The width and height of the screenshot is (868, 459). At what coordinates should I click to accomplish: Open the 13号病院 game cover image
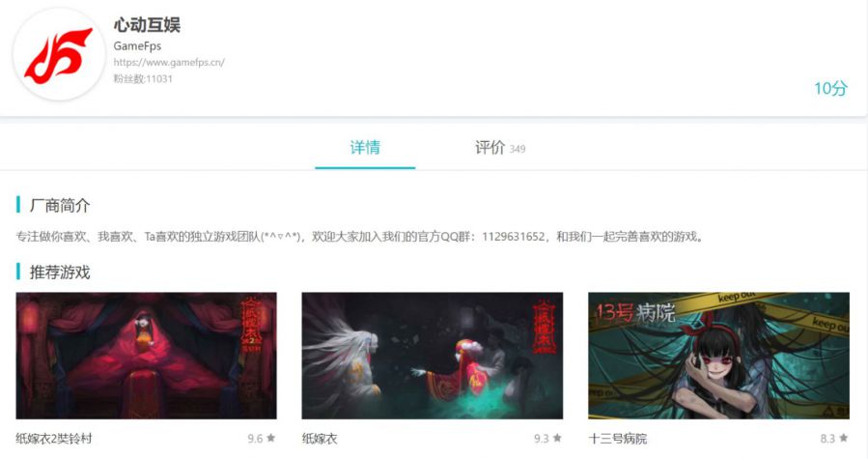[x=718, y=356]
